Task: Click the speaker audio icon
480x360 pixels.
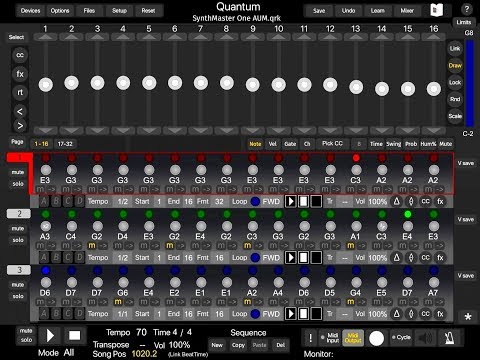Action: click(425, 338)
